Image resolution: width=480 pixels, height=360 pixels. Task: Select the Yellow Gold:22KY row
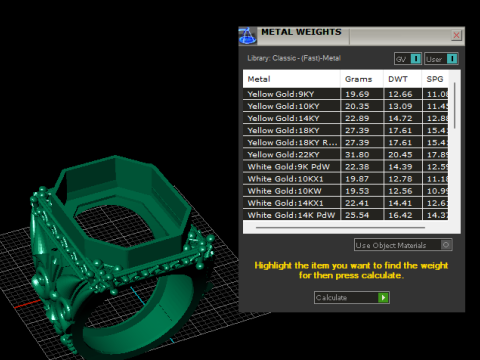click(345, 154)
